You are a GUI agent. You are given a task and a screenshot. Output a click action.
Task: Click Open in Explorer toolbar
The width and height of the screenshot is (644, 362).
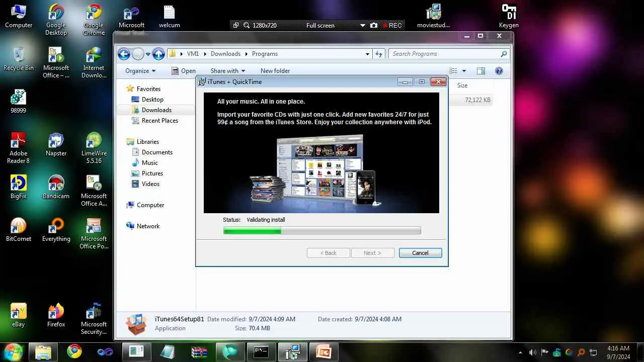(184, 71)
